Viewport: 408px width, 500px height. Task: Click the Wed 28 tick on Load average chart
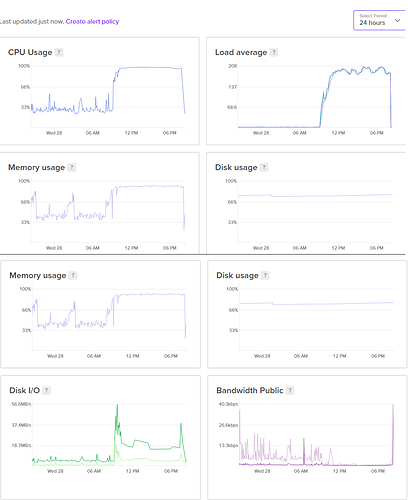(261, 133)
